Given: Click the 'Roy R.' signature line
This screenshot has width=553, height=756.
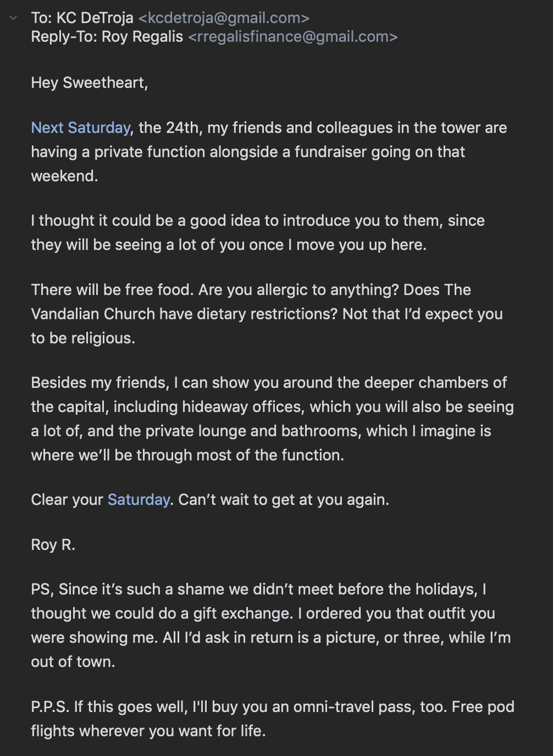Looking at the screenshot, I should [53, 544].
